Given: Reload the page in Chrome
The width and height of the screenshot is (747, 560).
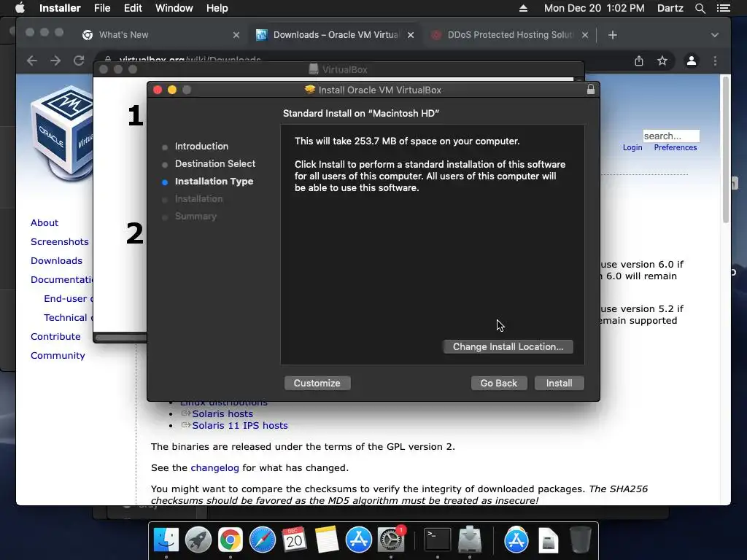Looking at the screenshot, I should 79,61.
